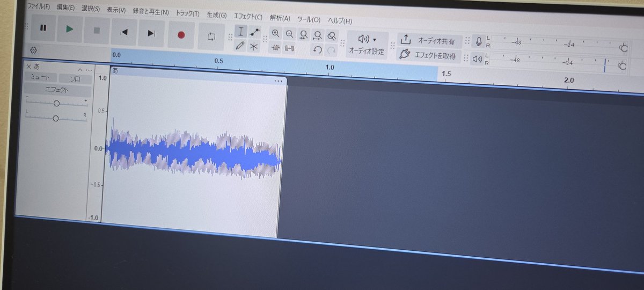The image size is (644, 290).
Task: Select the I-beam Selection tool
Action: [241, 31]
